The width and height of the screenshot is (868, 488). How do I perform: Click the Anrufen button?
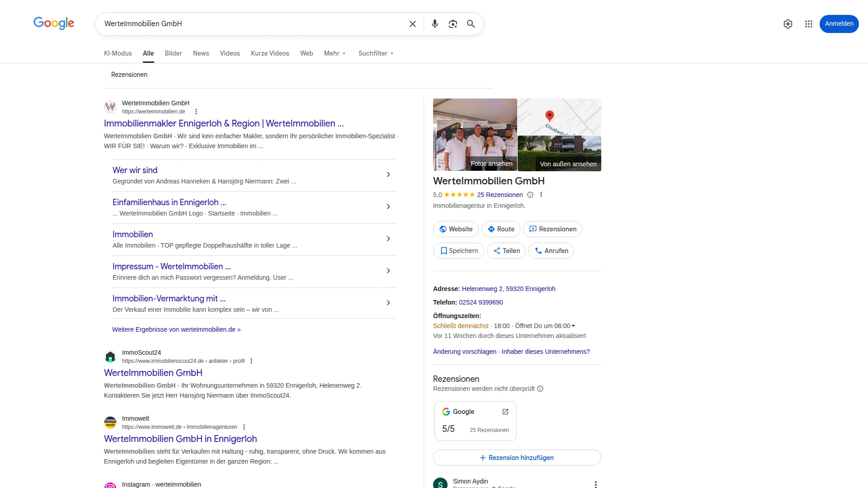coord(551,251)
